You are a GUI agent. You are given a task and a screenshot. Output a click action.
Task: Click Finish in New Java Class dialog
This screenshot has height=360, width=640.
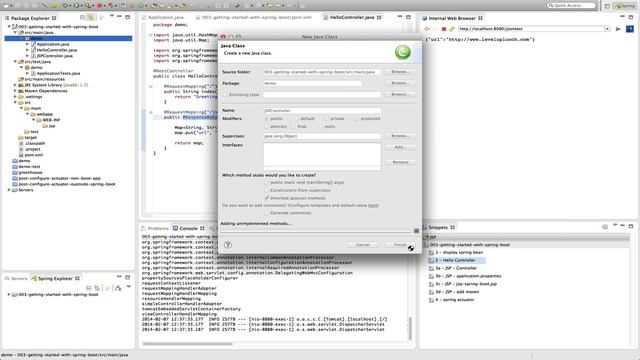pyautogui.click(x=400, y=244)
